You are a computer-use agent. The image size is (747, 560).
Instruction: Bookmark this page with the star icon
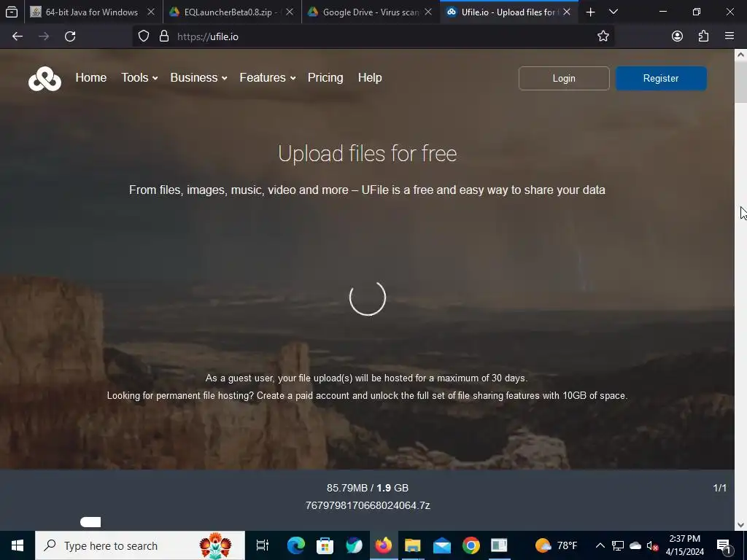click(603, 36)
